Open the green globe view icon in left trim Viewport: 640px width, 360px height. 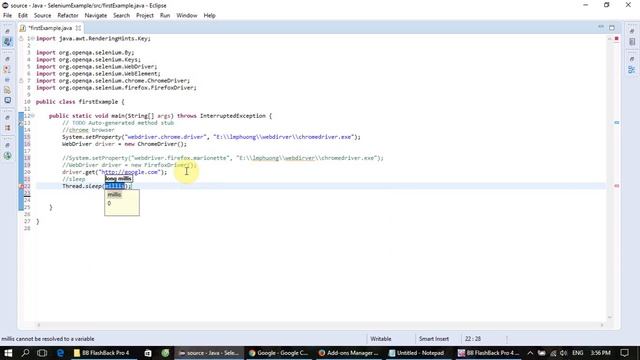(x=7, y=156)
